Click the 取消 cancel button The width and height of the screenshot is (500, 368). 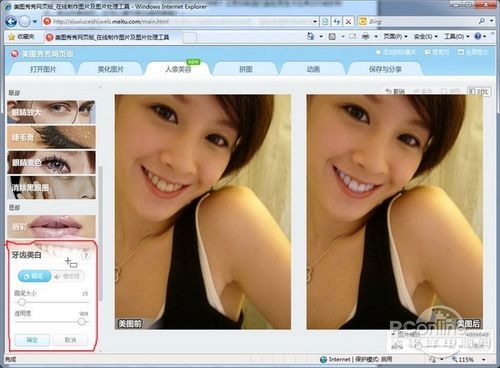(70, 340)
